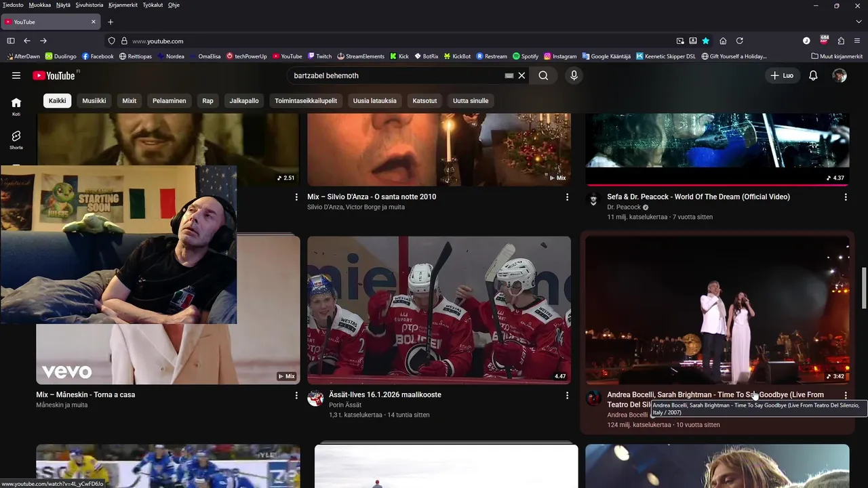Open the Muut kirjanmerkit folder
The image size is (868, 488).
pyautogui.click(x=837, y=56)
